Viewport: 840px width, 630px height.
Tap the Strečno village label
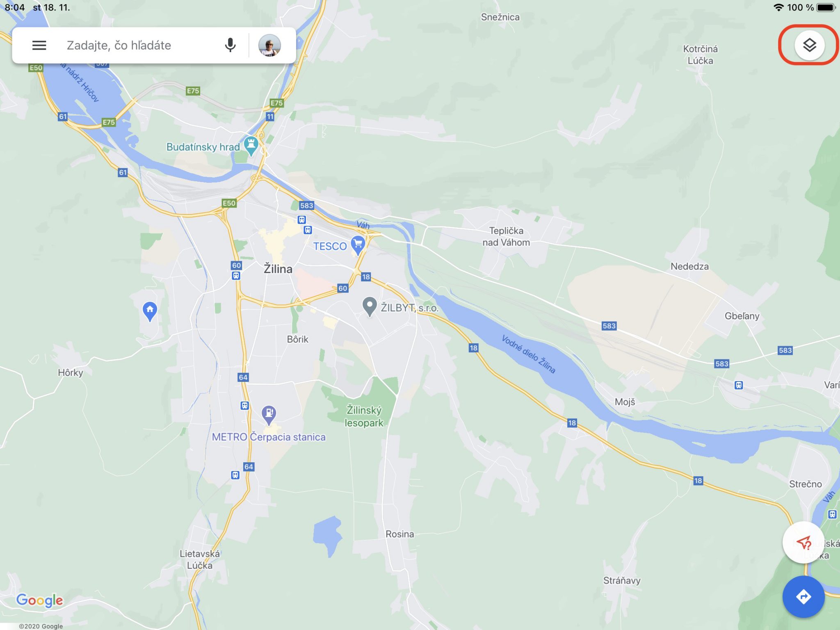point(806,484)
